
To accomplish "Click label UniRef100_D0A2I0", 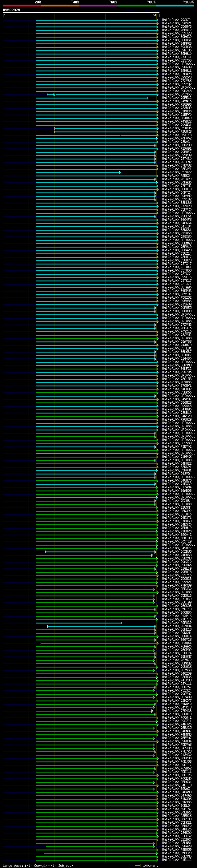I will click(177, 562).
